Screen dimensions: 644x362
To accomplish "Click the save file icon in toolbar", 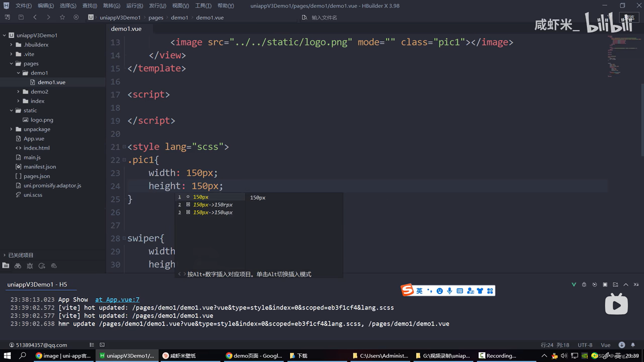I will [21, 17].
